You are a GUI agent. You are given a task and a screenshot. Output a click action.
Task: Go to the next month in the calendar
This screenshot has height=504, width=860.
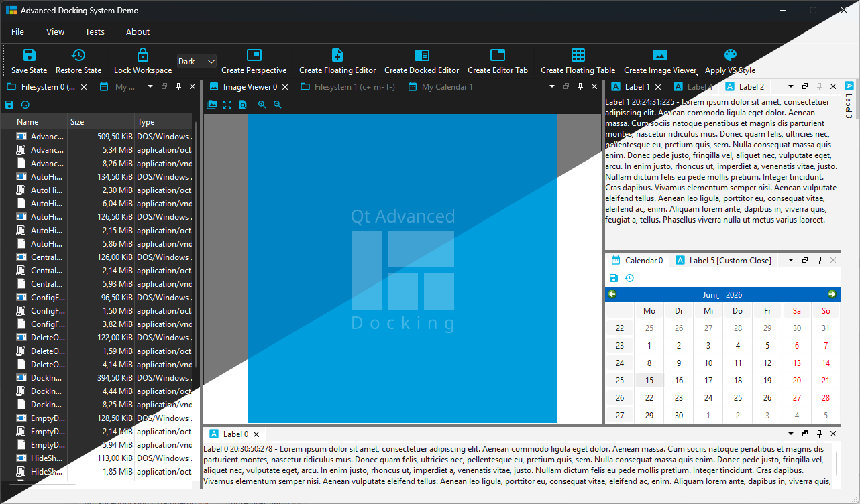(x=832, y=294)
